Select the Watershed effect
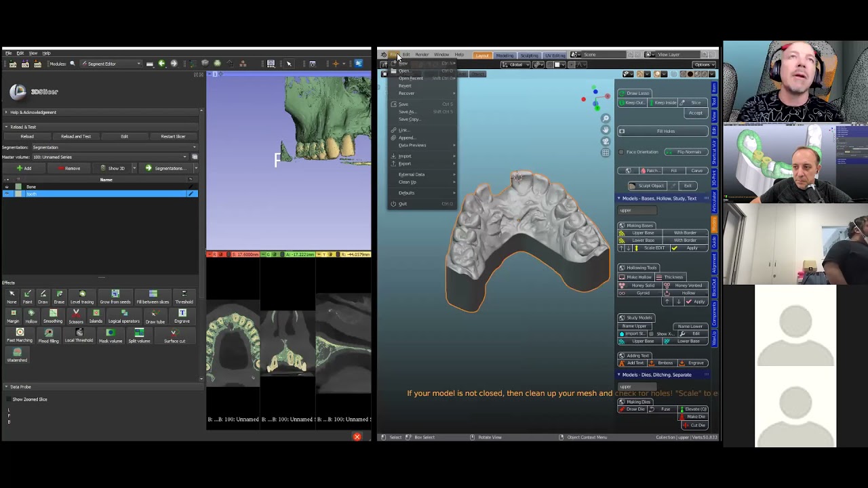Viewport: 868px width, 488px height. point(17,355)
